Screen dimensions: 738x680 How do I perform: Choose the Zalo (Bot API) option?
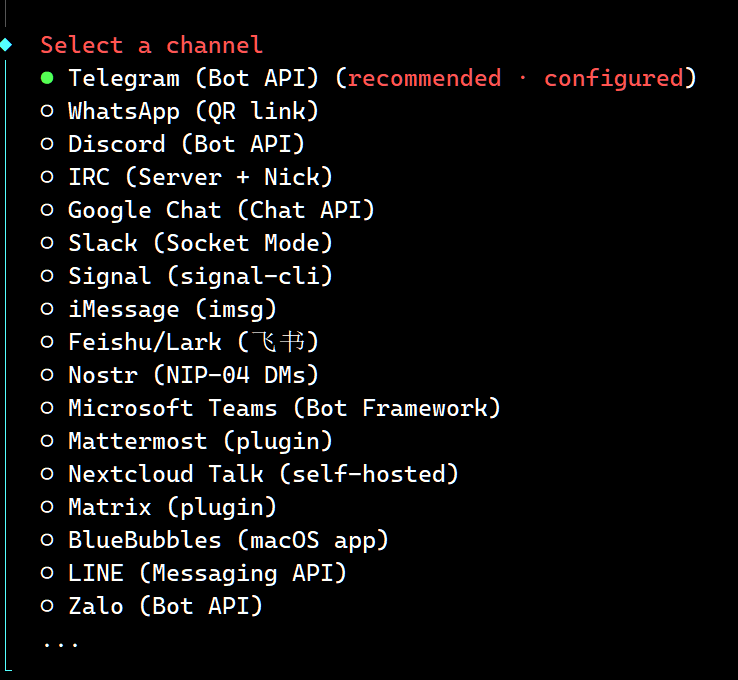[x=165, y=606]
